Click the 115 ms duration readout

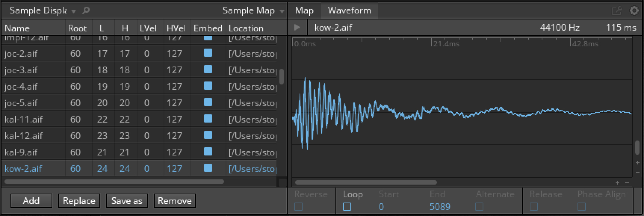(x=621, y=27)
